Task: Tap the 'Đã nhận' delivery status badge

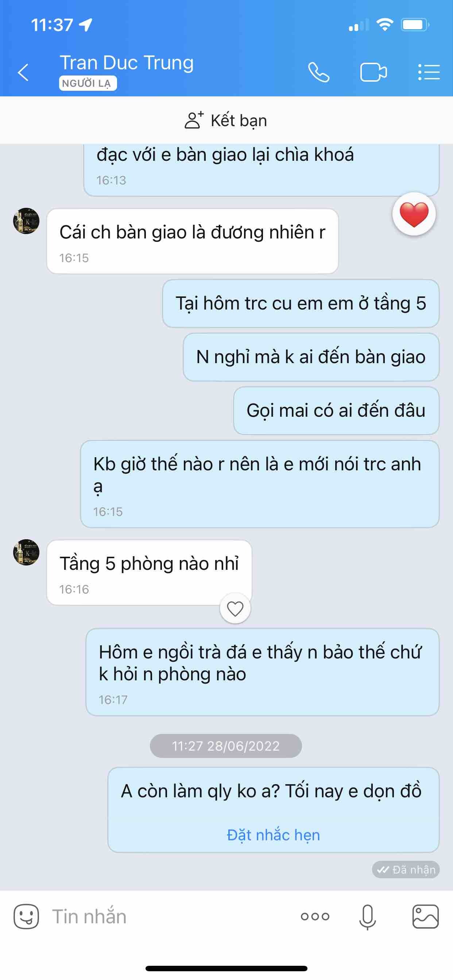Action: tap(406, 870)
